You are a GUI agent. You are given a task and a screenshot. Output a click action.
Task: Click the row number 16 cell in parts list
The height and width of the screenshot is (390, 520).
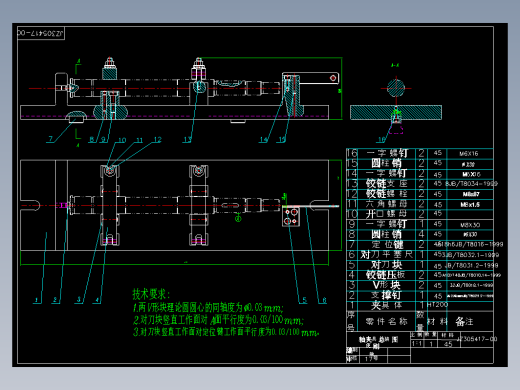pyautogui.click(x=352, y=153)
